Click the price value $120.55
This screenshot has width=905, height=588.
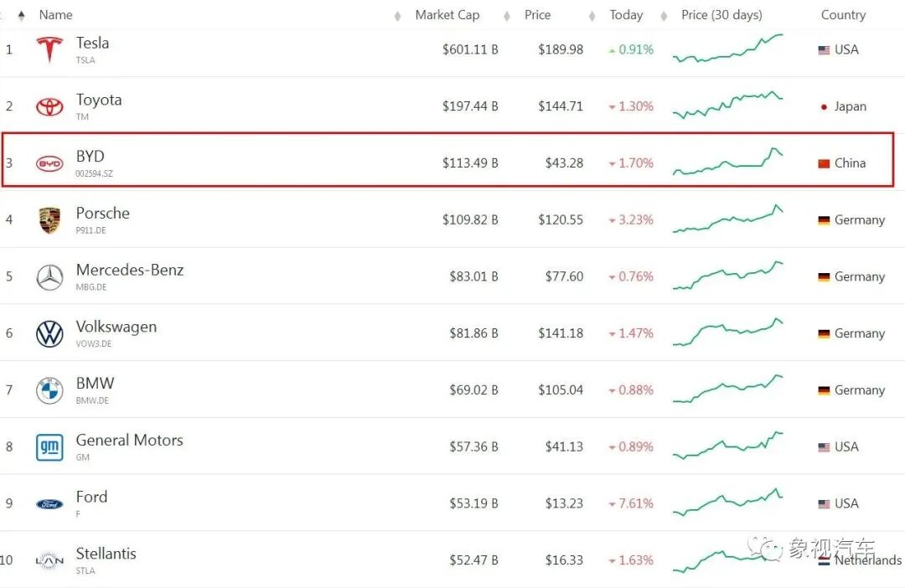pos(561,220)
